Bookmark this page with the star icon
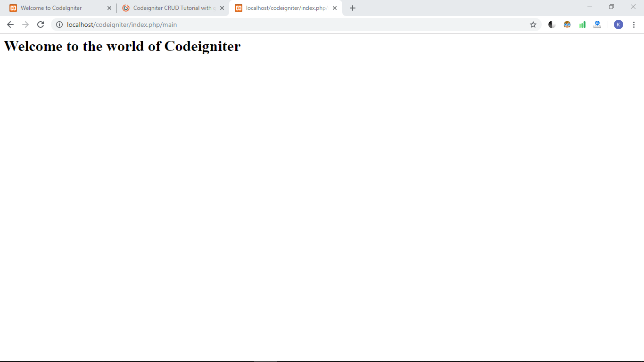 [x=533, y=25]
